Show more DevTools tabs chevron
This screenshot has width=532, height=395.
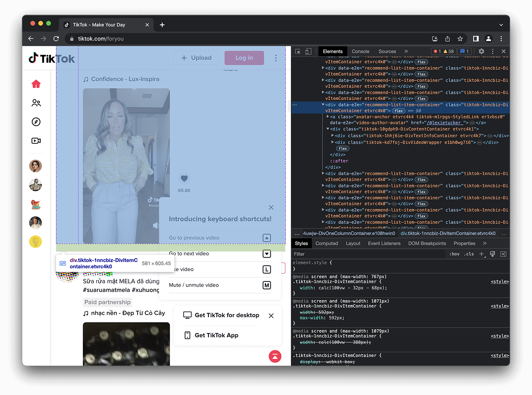[406, 52]
